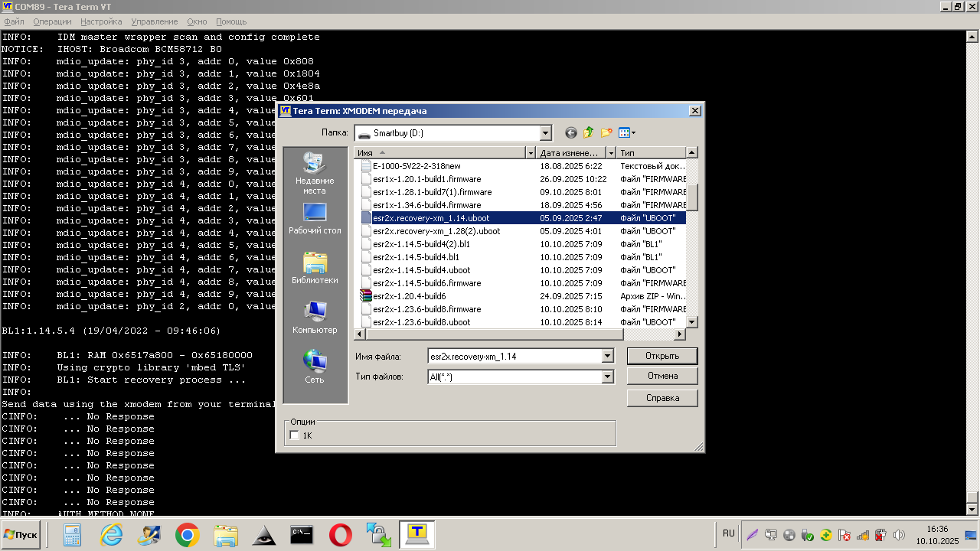Open Google Chrome from the taskbar
980x551 pixels.
188,535
